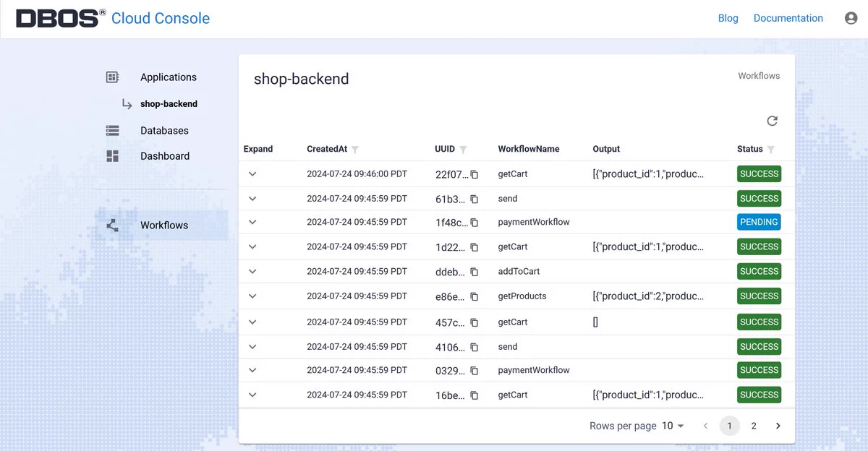The width and height of the screenshot is (868, 451).
Task: Open Databases in the sidebar
Action: point(164,131)
